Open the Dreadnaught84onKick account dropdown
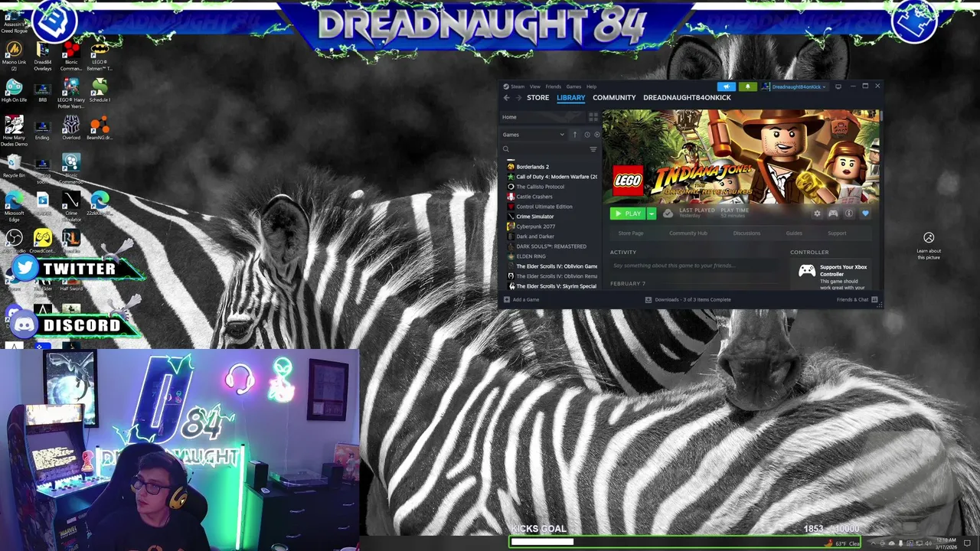The height and width of the screenshot is (551, 980). click(x=796, y=86)
